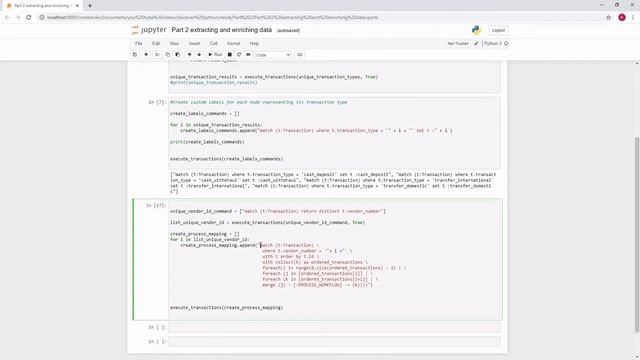
Task: Click the list_unique_vendor_id assignment line
Action: point(267,222)
